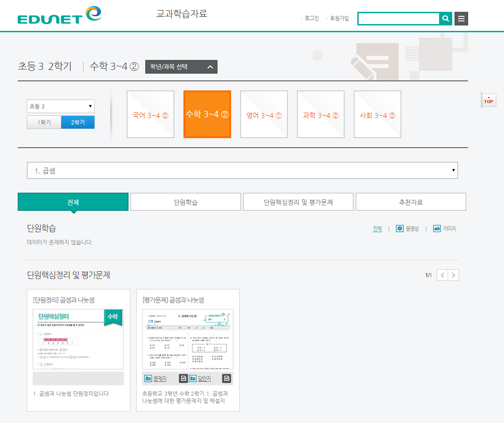This screenshot has height=423, width=504.
Task: Jump to top with TOP icon
Action: (x=488, y=101)
